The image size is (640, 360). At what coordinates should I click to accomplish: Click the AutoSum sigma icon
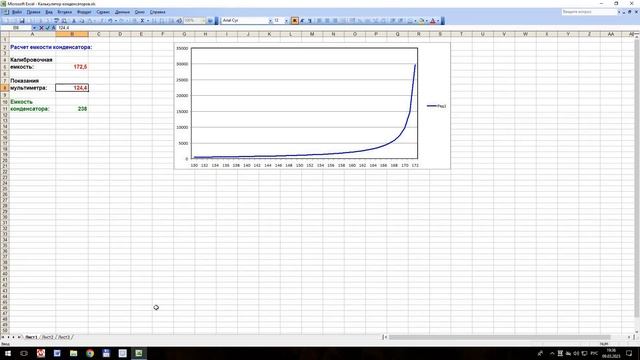142,20
